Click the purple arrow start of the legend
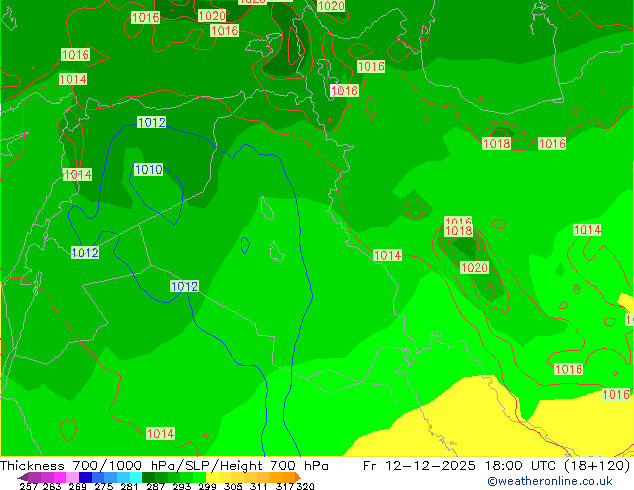634x490 pixels. pyautogui.click(x=22, y=477)
